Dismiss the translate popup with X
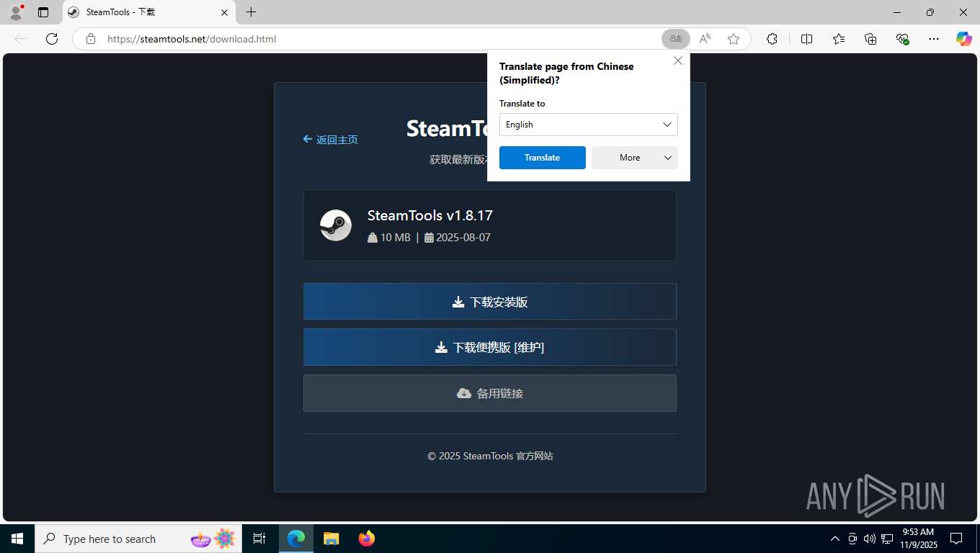 (x=678, y=61)
